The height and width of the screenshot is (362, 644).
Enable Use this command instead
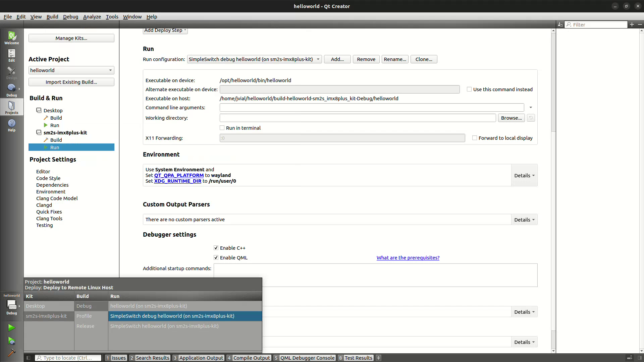pos(469,89)
